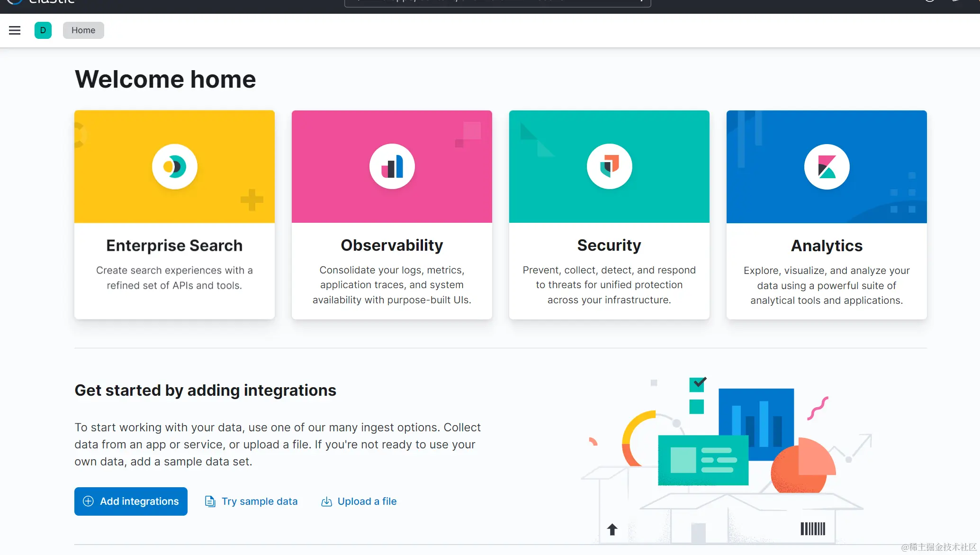
Task: Open the Try sample data link
Action: 259,501
